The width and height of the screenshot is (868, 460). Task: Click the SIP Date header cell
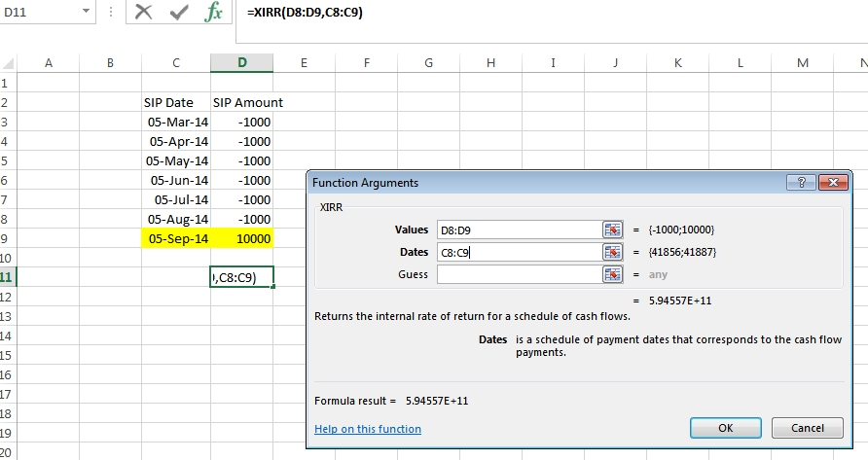pos(176,102)
